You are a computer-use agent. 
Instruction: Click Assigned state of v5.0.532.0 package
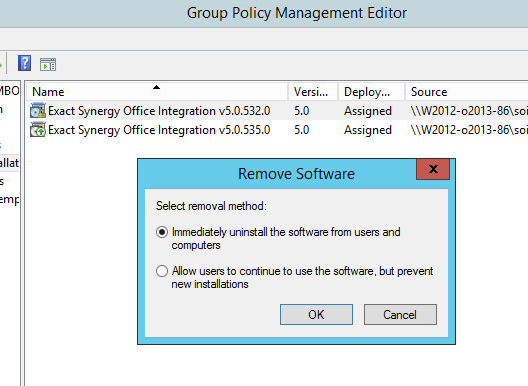coord(368,111)
